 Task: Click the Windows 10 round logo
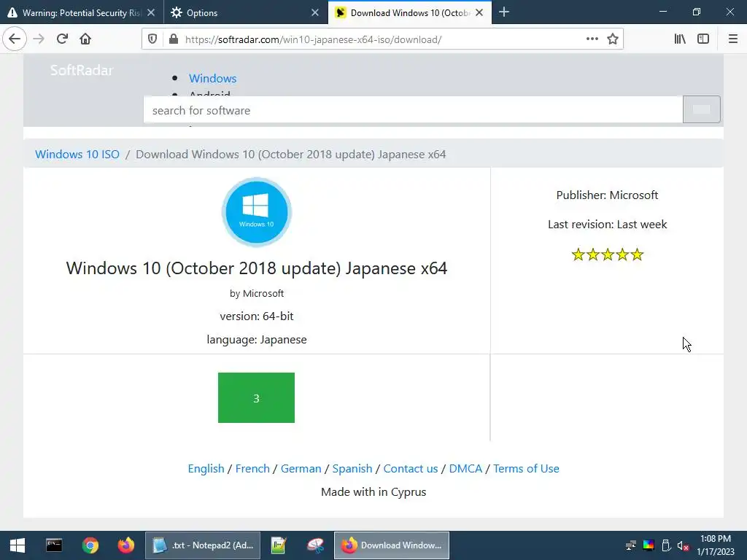click(x=256, y=212)
